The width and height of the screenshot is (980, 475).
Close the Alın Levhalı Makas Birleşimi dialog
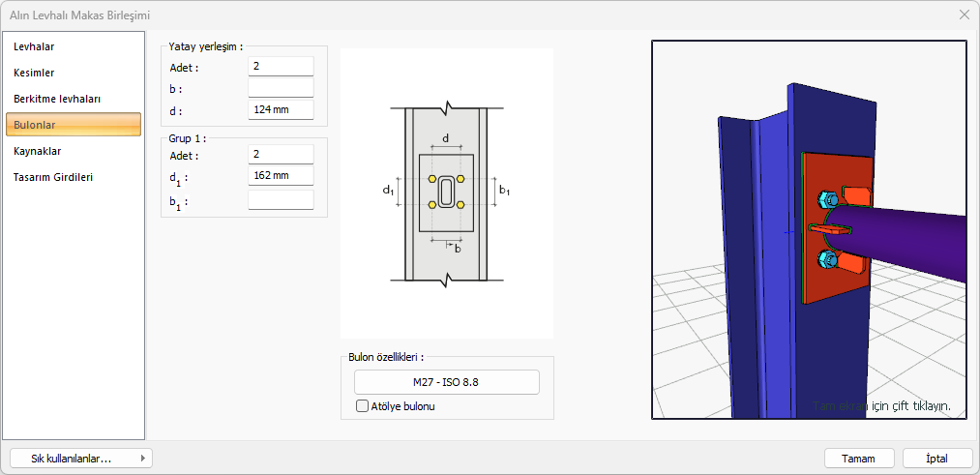[964, 15]
